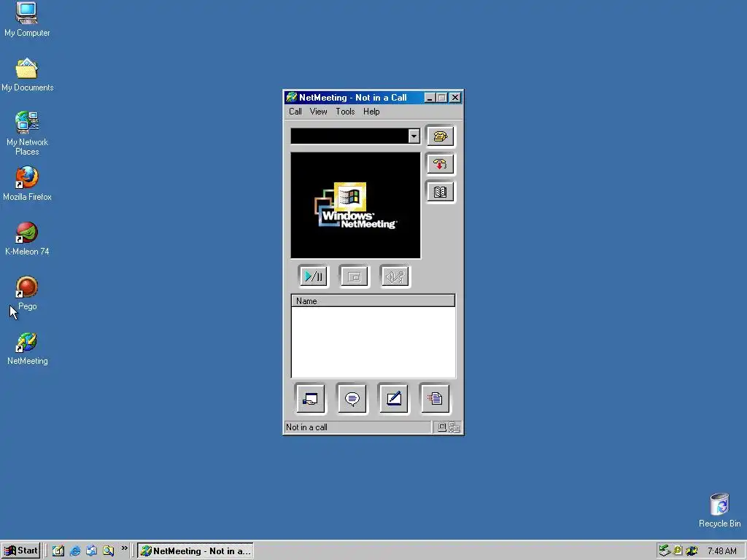The width and height of the screenshot is (747, 560).
Task: Launch Outlook Express from quick launch
Action: point(91,551)
